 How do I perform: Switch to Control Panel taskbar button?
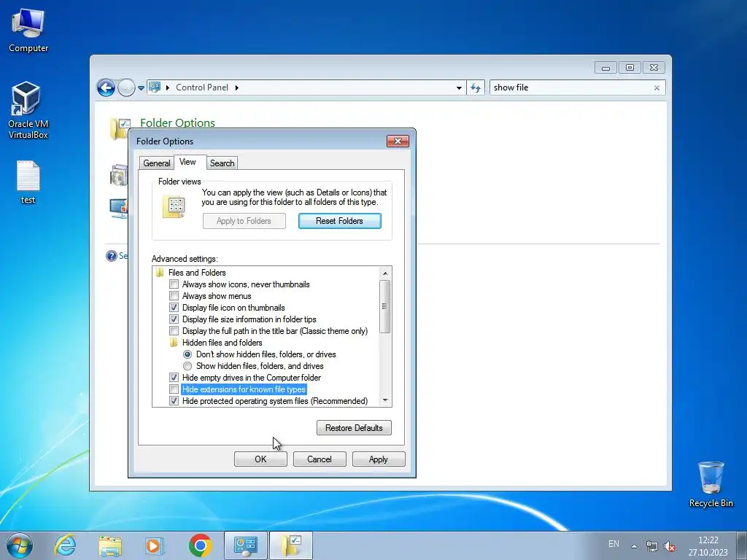(x=245, y=545)
